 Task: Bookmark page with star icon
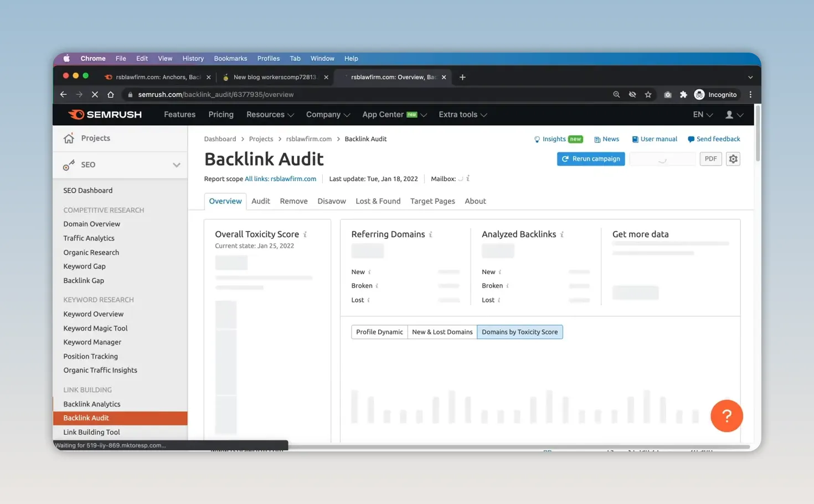click(648, 95)
